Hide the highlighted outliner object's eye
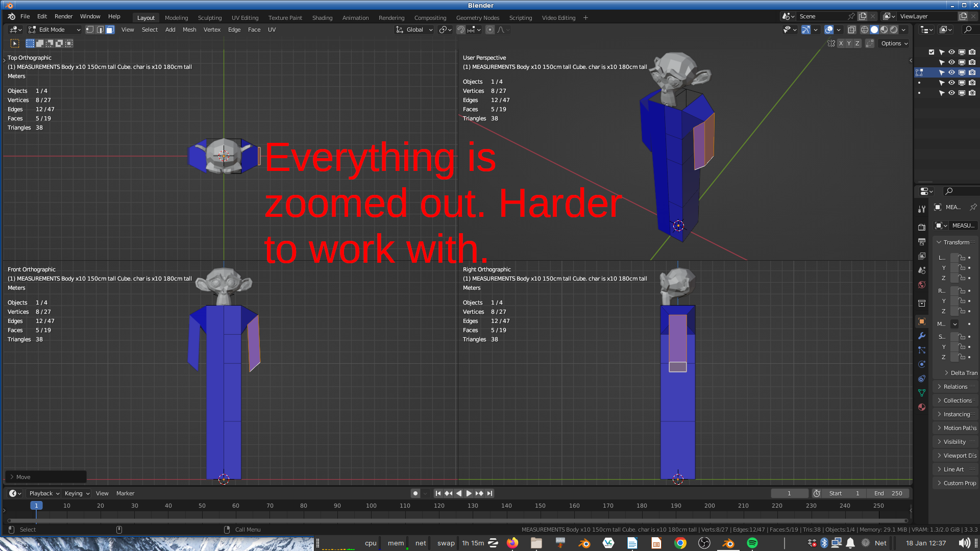980x551 pixels. [951, 72]
